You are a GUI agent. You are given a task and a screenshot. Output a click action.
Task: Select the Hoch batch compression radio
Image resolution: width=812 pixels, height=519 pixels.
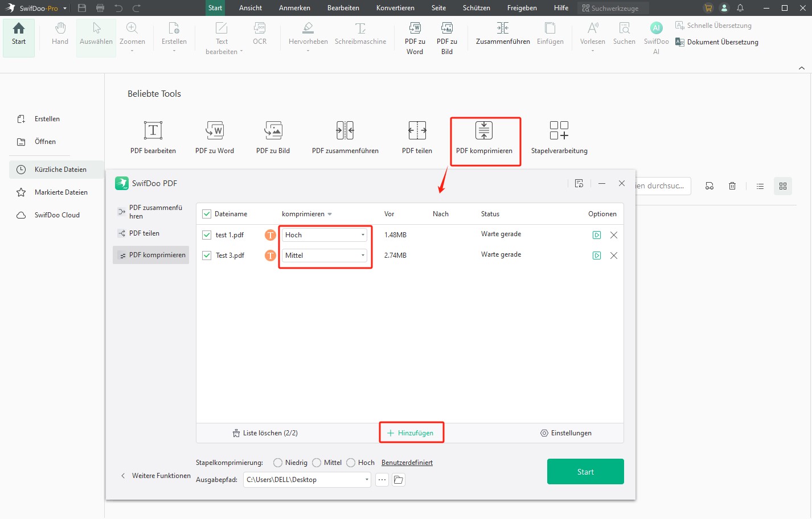(x=351, y=463)
